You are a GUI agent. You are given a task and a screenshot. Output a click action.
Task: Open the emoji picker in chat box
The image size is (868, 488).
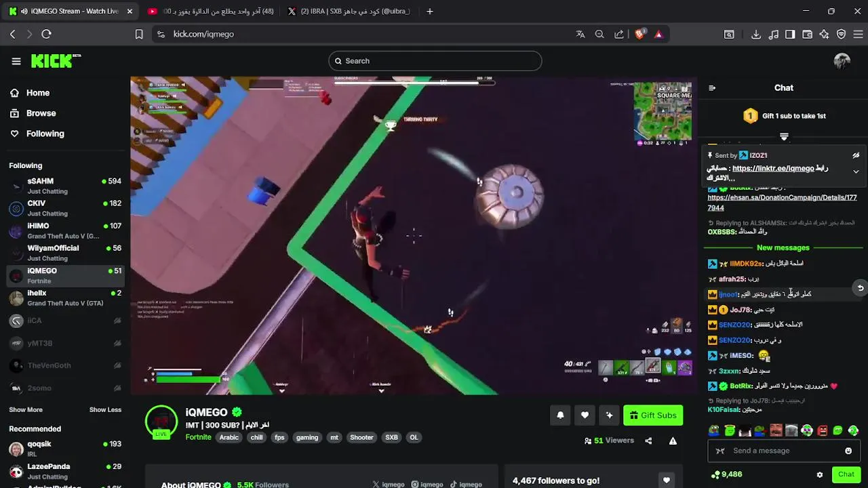848,451
